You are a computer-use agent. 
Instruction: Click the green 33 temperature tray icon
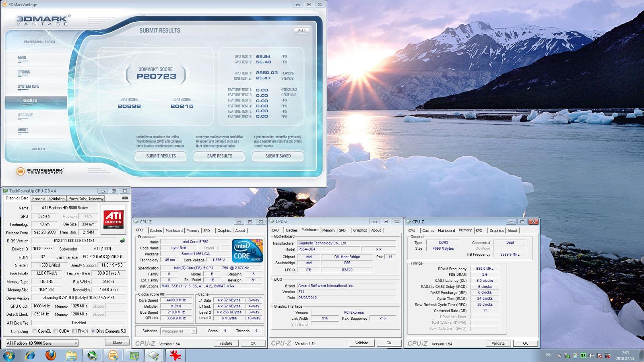[583, 356]
